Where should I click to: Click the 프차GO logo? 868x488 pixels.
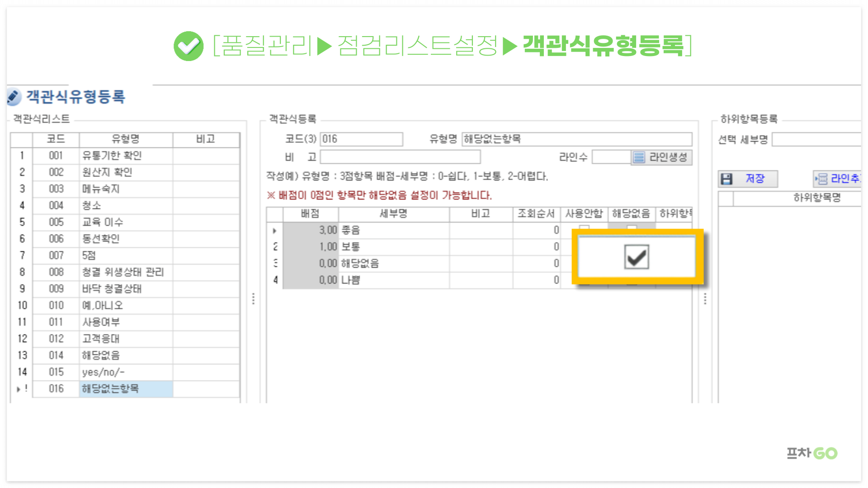tap(812, 453)
